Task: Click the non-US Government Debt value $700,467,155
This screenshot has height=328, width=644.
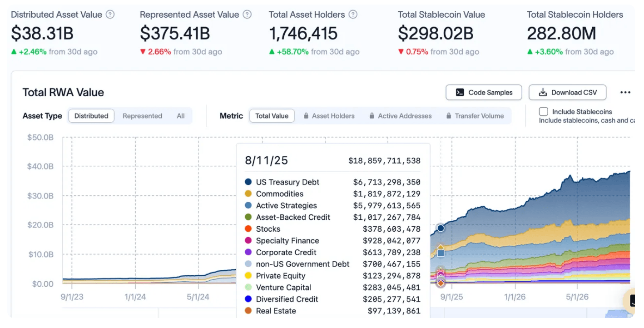Action: coord(392,264)
